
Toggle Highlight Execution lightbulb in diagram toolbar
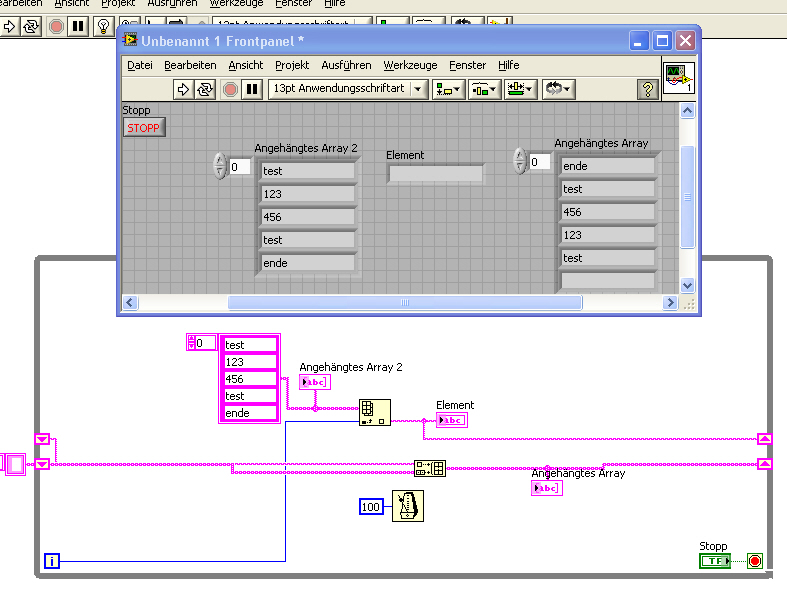[103, 26]
